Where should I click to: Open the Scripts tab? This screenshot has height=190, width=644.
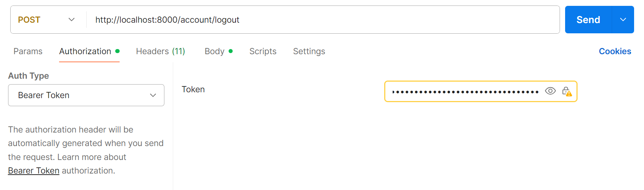click(263, 51)
